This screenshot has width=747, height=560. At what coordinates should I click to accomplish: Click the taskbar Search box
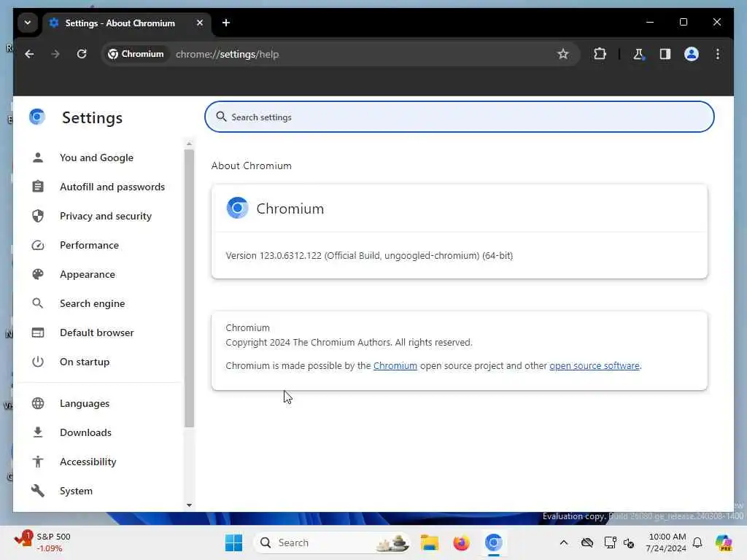point(332,542)
